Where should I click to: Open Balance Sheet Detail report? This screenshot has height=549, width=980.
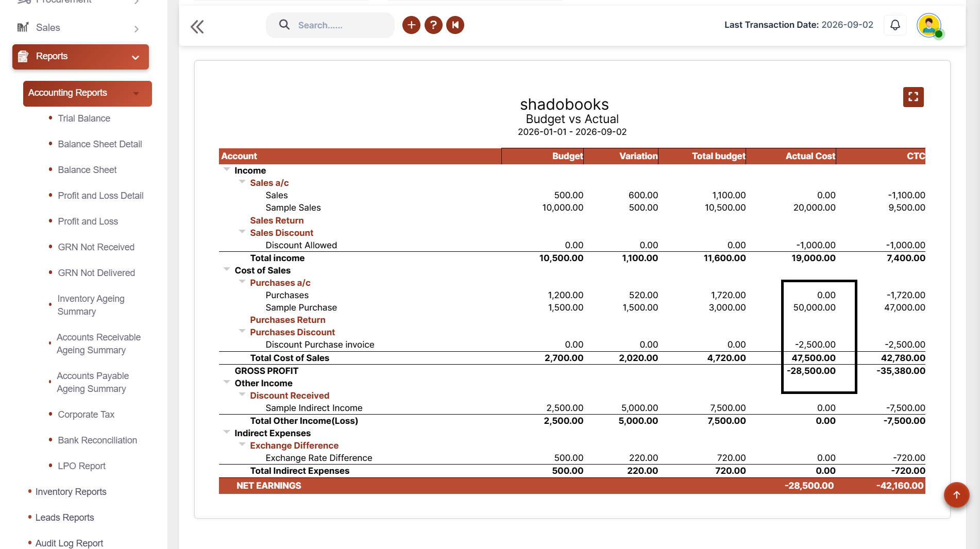pyautogui.click(x=100, y=144)
